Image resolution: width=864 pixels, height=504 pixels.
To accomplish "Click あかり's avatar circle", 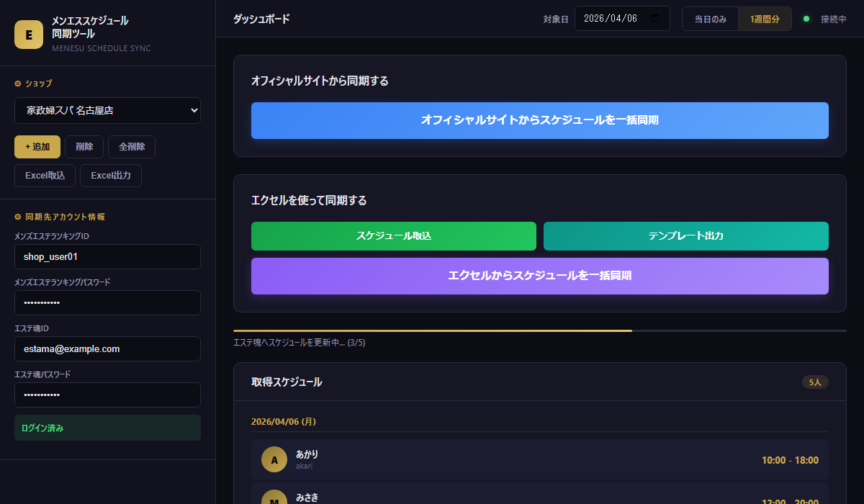I will (x=274, y=459).
